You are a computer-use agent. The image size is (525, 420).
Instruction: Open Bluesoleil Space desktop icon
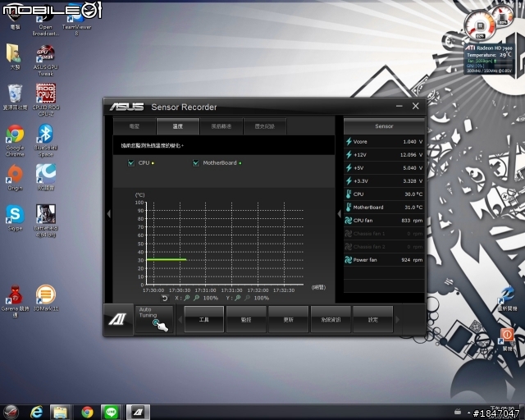[x=46, y=140]
